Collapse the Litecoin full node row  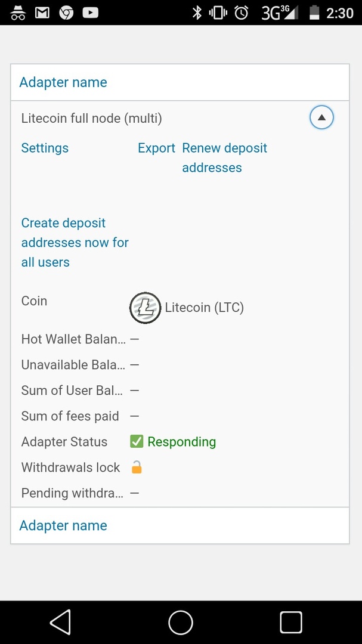click(321, 117)
